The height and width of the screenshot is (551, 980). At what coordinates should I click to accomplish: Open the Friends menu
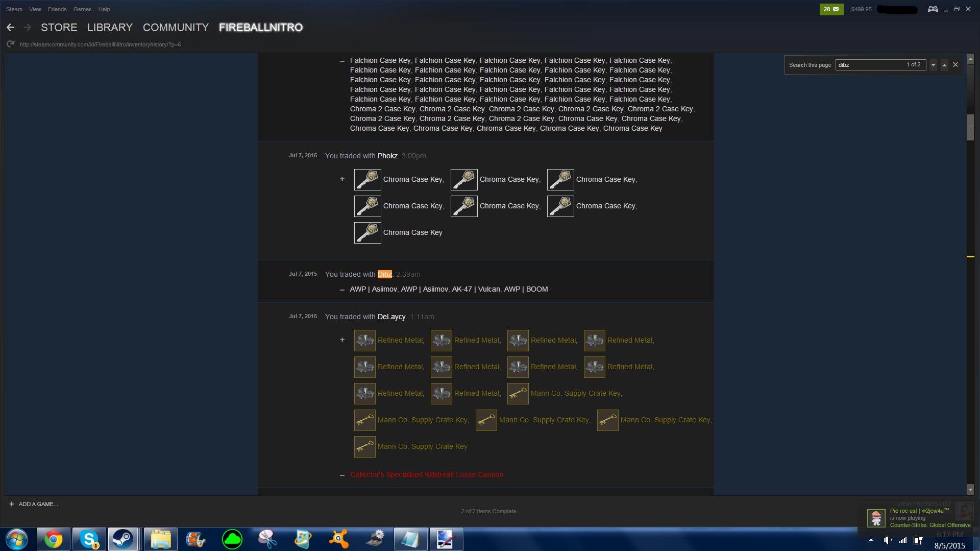pyautogui.click(x=57, y=9)
